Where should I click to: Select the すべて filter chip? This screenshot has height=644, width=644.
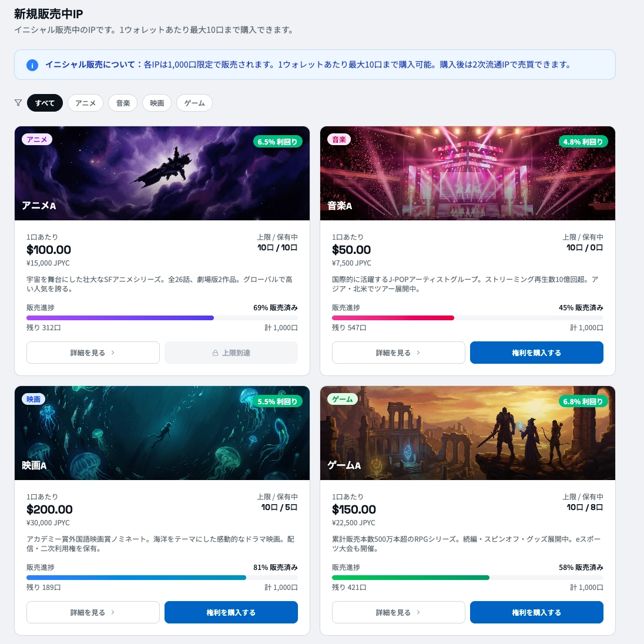pyautogui.click(x=45, y=103)
